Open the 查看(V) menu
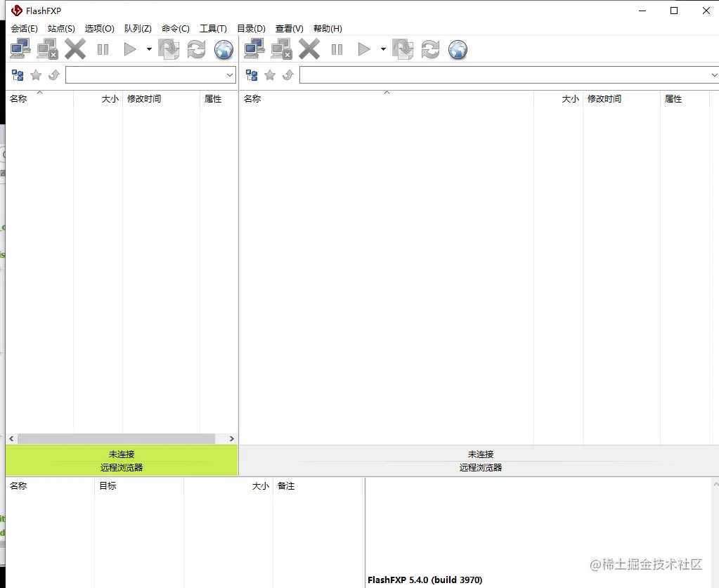 [x=290, y=28]
